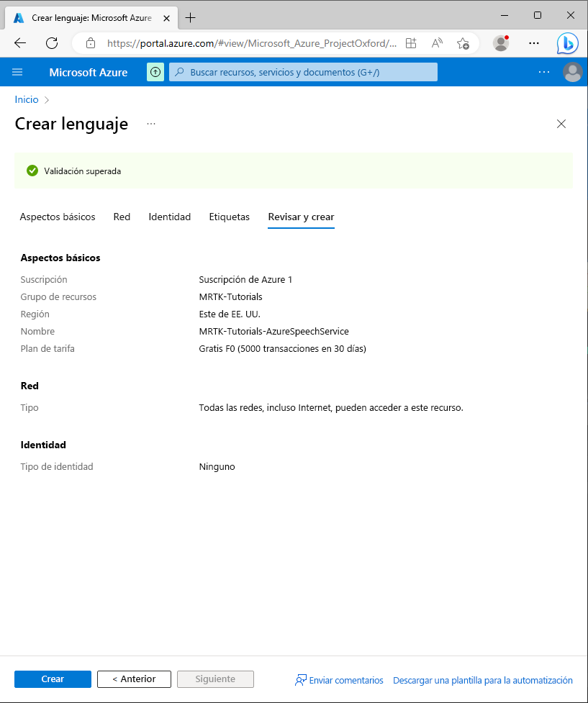
Task: Click the green upgrade arrow icon
Action: pos(155,72)
